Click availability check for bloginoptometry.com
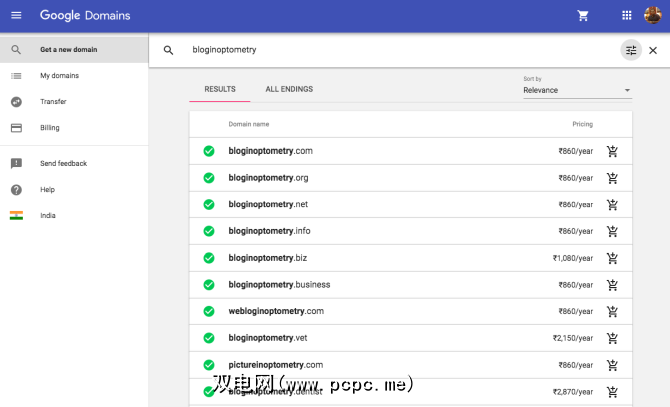Image resolution: width=670 pixels, height=407 pixels. 209,151
